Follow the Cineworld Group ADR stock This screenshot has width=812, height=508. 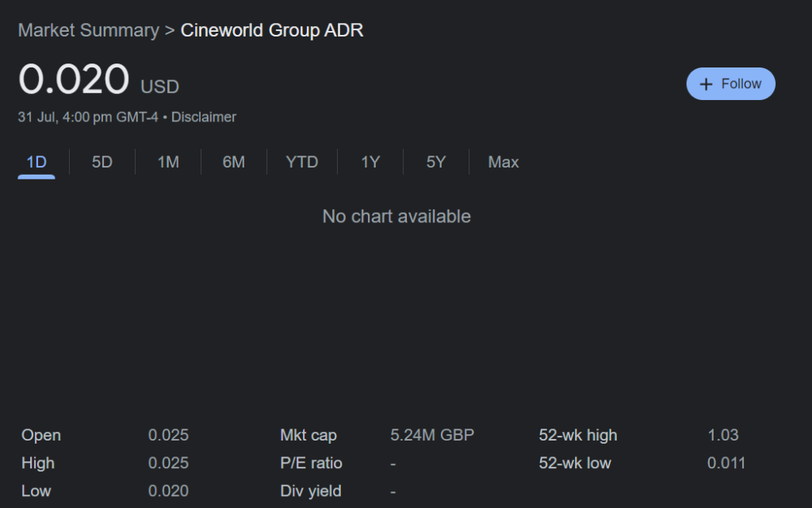[730, 83]
